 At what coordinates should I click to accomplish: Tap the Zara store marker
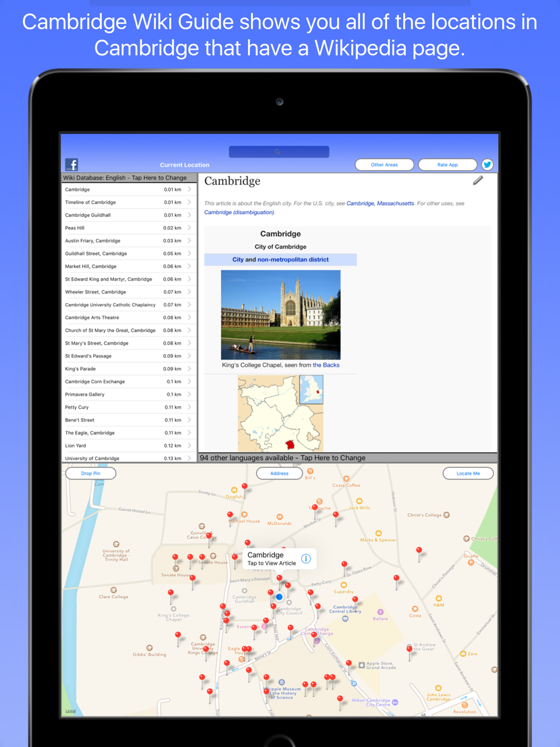(463, 653)
